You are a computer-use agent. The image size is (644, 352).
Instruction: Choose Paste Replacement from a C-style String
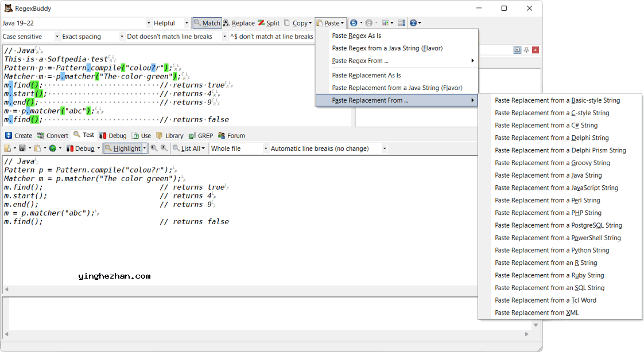click(552, 113)
